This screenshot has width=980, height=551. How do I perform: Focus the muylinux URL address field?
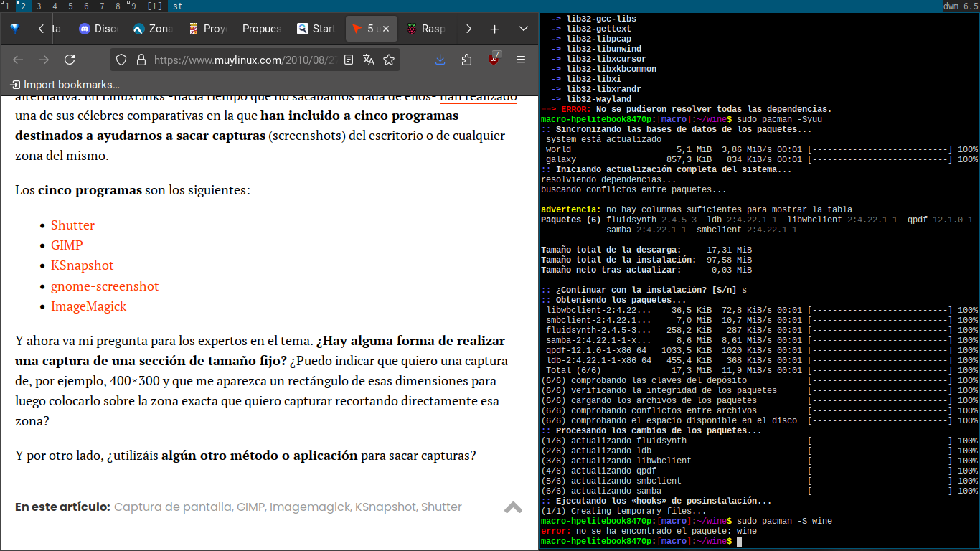coord(245,60)
